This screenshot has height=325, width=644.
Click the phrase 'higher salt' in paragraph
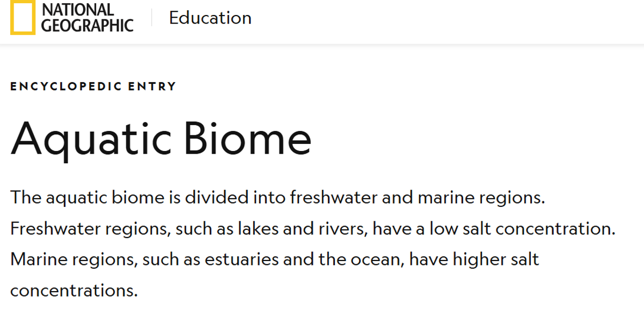coord(496,261)
